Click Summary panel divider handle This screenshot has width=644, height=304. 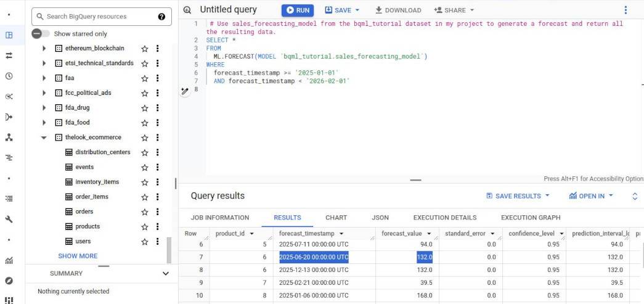(104, 266)
